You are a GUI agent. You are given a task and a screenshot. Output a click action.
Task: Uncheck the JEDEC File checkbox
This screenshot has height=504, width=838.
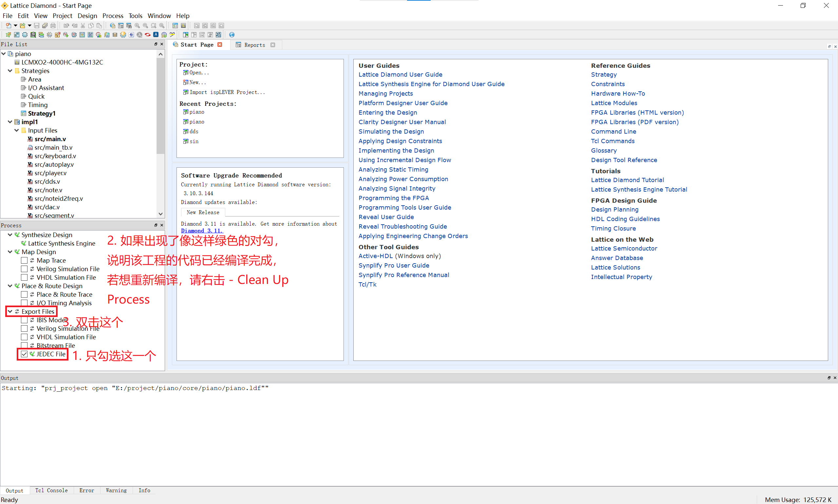click(x=24, y=354)
